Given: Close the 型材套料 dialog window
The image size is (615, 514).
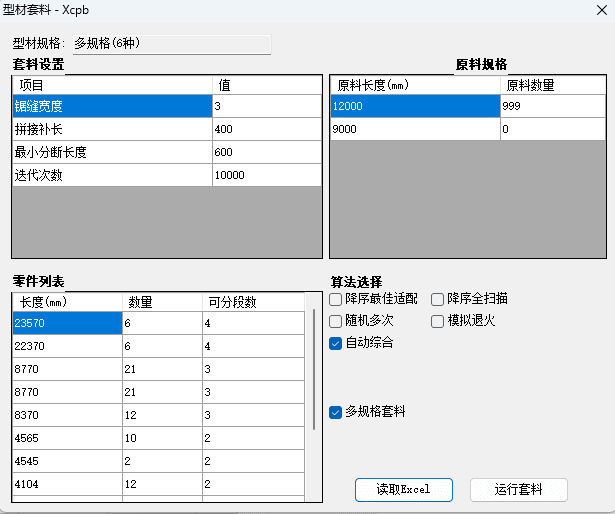Looking at the screenshot, I should (x=602, y=10).
